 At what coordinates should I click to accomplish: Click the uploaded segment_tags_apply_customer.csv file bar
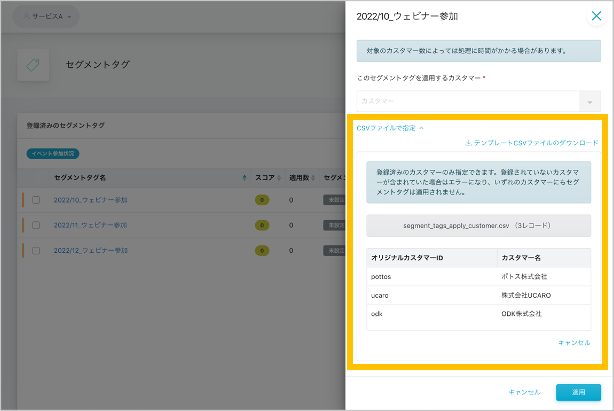479,225
